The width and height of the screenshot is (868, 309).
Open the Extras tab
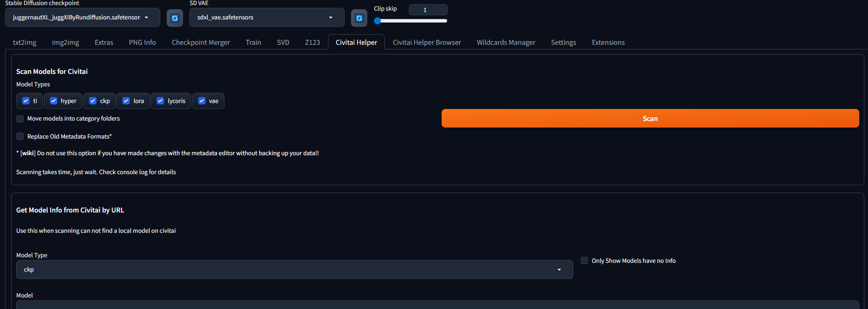(x=104, y=42)
